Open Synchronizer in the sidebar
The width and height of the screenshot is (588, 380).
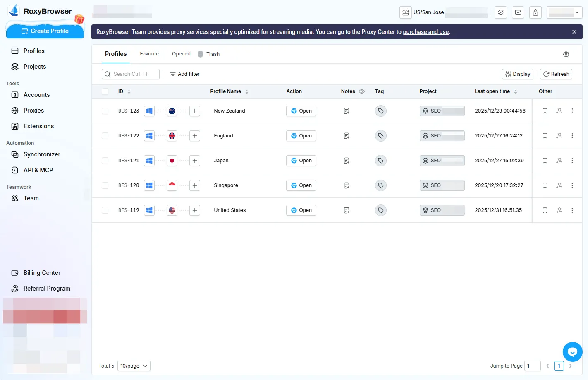42,154
